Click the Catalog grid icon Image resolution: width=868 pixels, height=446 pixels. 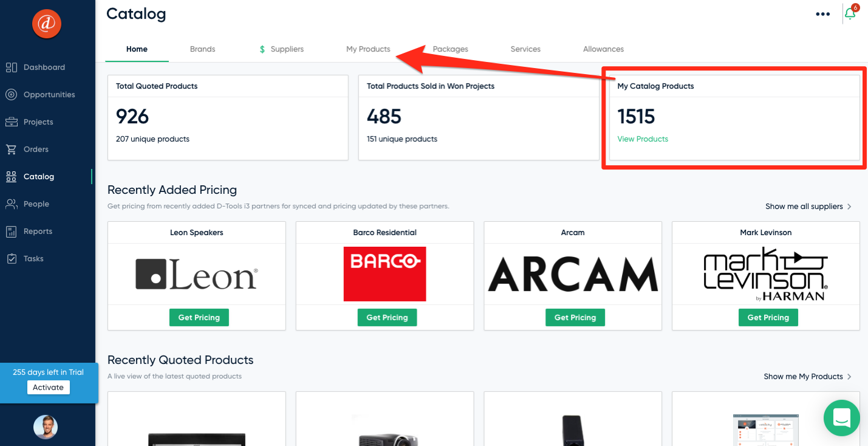pyautogui.click(x=11, y=177)
